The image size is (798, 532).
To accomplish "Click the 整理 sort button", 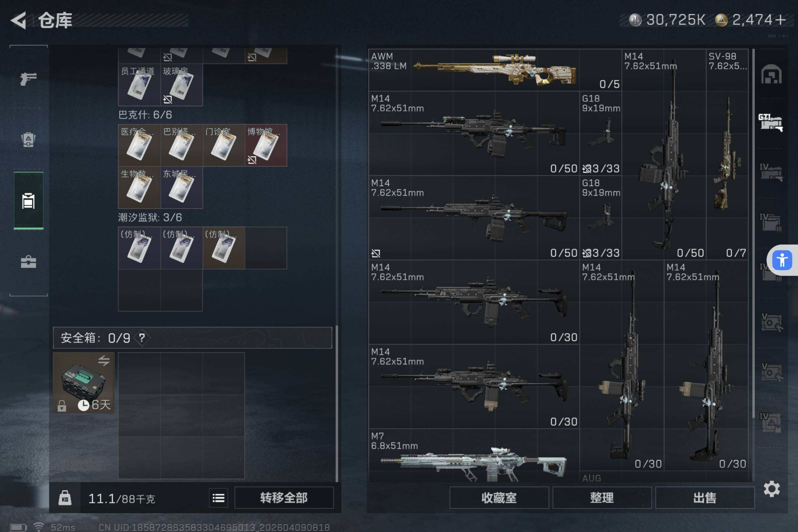I will [x=602, y=498].
